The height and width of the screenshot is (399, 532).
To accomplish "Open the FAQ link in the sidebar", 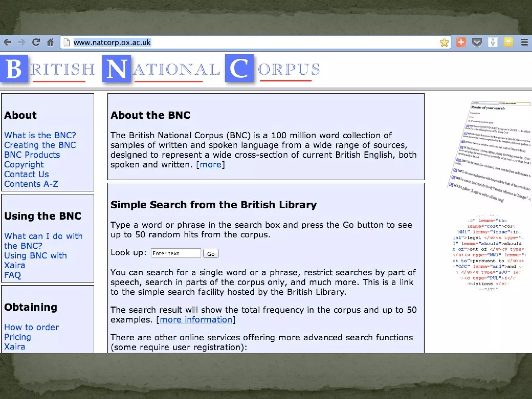I will click(x=12, y=275).
